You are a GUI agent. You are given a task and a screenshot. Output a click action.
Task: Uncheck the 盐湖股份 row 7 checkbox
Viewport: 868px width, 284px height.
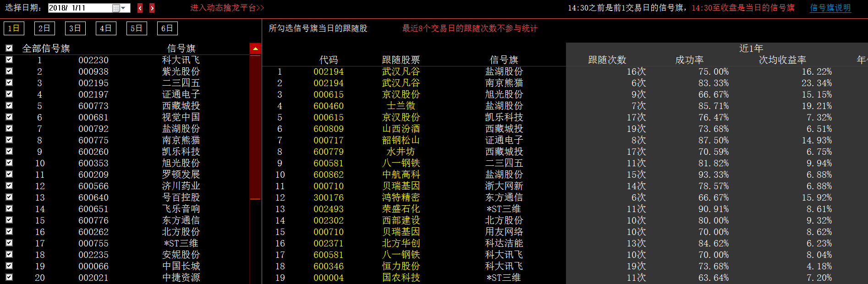click(x=9, y=128)
